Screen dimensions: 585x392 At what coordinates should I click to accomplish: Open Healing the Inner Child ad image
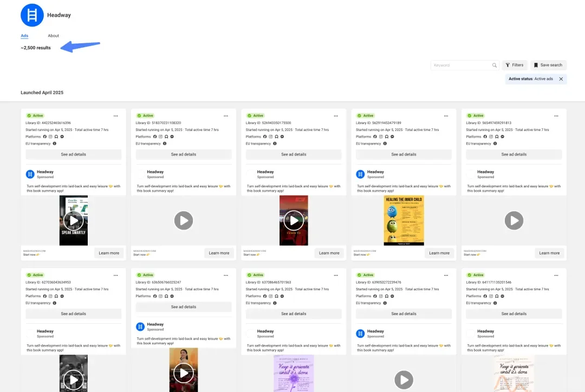click(x=404, y=220)
